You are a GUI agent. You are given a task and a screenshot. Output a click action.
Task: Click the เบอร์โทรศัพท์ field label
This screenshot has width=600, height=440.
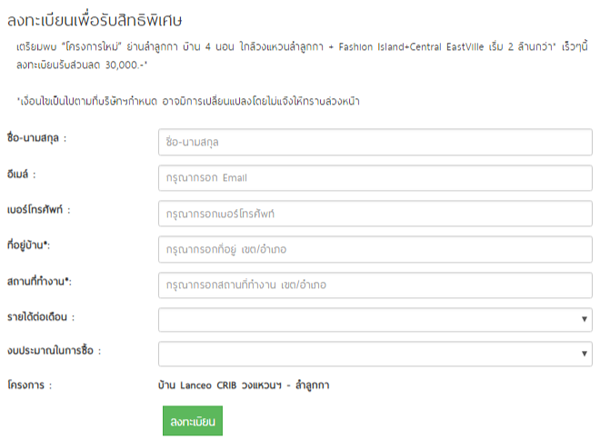tap(39, 210)
